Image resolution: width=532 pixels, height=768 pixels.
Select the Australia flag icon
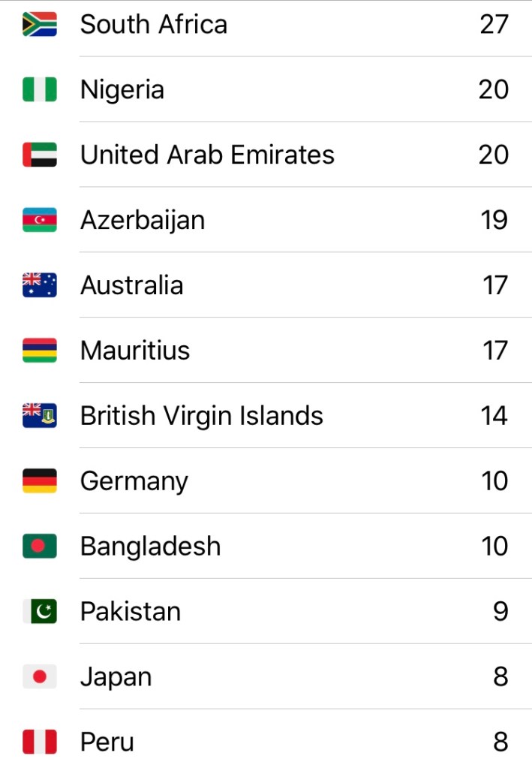coord(40,286)
